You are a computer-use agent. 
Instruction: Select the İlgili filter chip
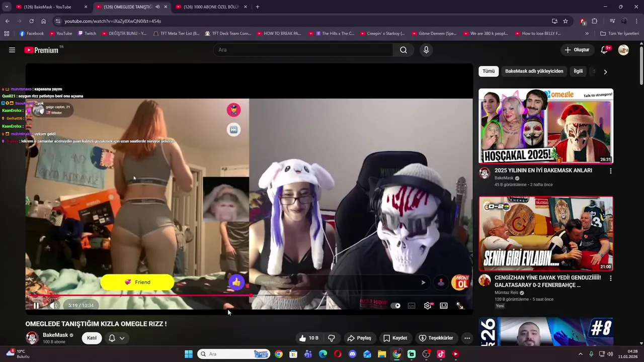point(578,71)
